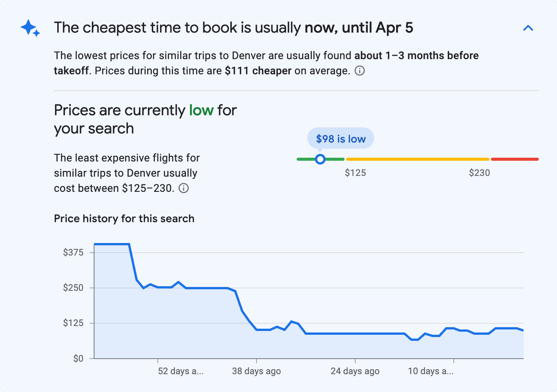This screenshot has height=392, width=557.
Task: Click the red high-price segment
Action: point(515,159)
